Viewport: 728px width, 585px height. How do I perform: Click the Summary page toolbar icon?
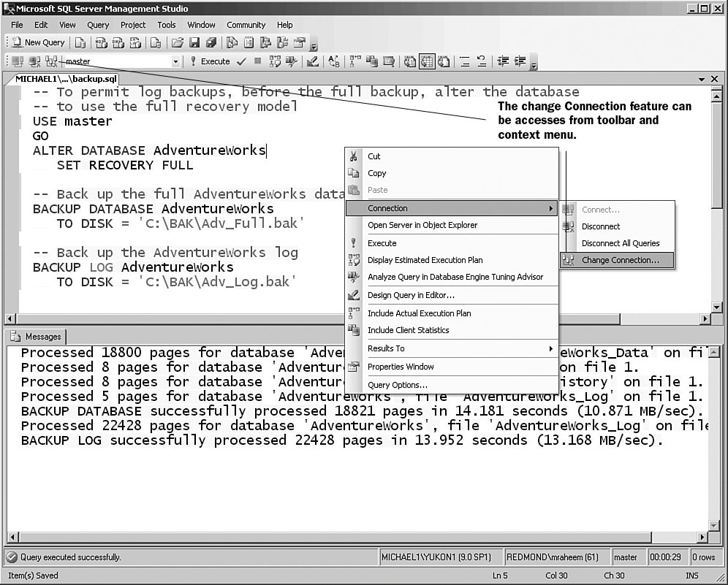coord(249,42)
